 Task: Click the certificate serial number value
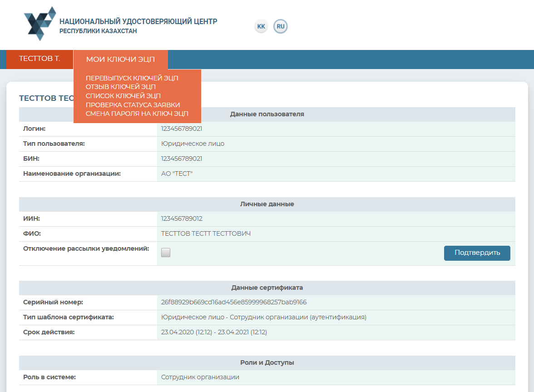click(234, 303)
